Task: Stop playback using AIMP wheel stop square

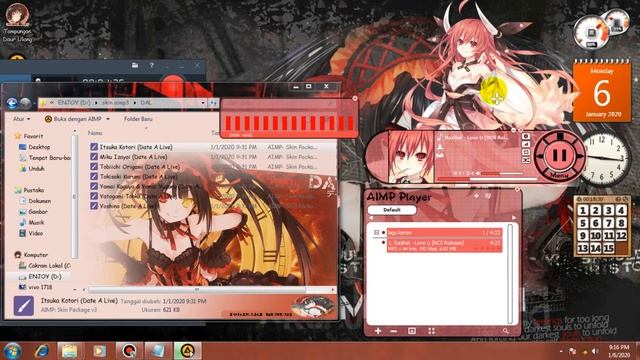Action: point(560,136)
